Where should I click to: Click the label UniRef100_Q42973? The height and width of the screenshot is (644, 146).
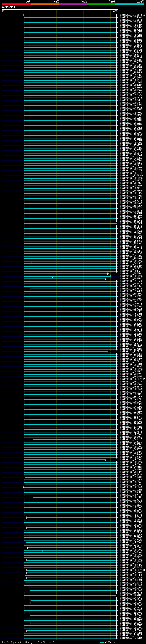[131, 301]
